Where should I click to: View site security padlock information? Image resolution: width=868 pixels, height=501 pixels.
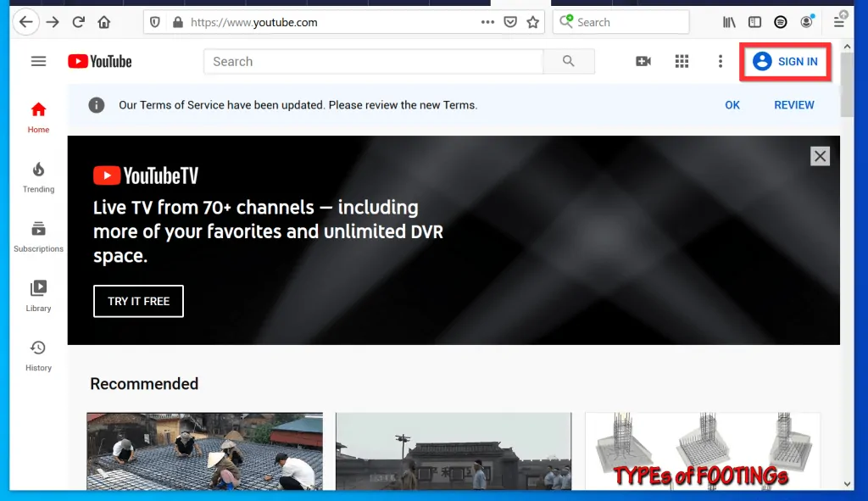[x=178, y=22]
